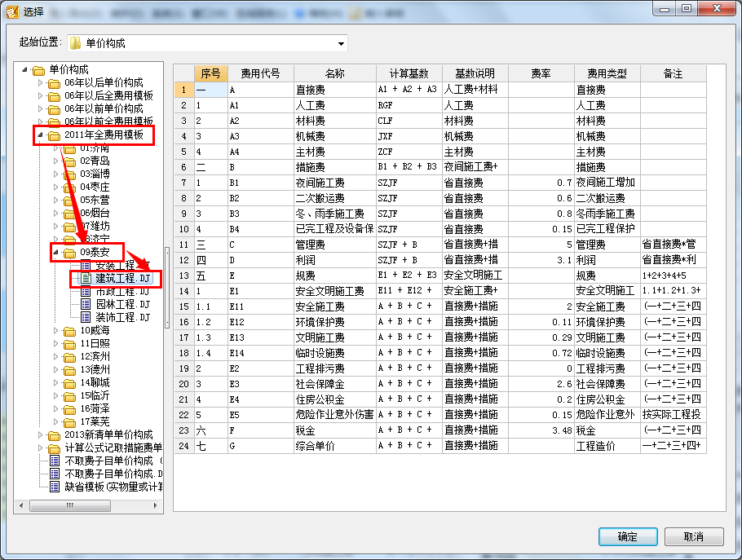The width and height of the screenshot is (742, 560).
Task: Click folder icon of 14聊城
Action: (69, 383)
